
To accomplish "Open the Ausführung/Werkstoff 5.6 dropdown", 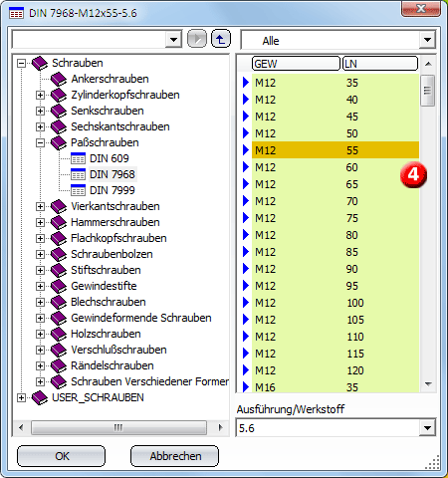I will [x=427, y=428].
